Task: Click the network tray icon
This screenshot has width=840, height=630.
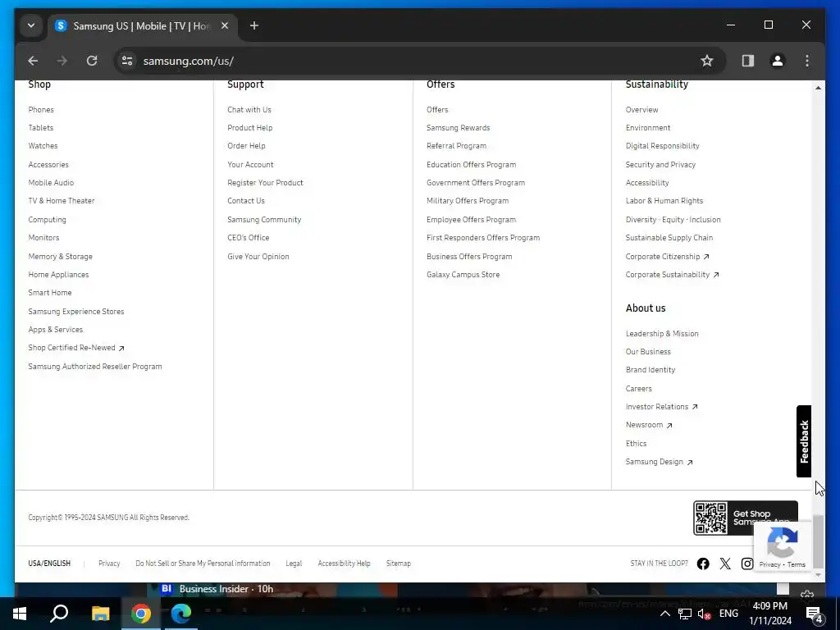Action: pos(685,614)
